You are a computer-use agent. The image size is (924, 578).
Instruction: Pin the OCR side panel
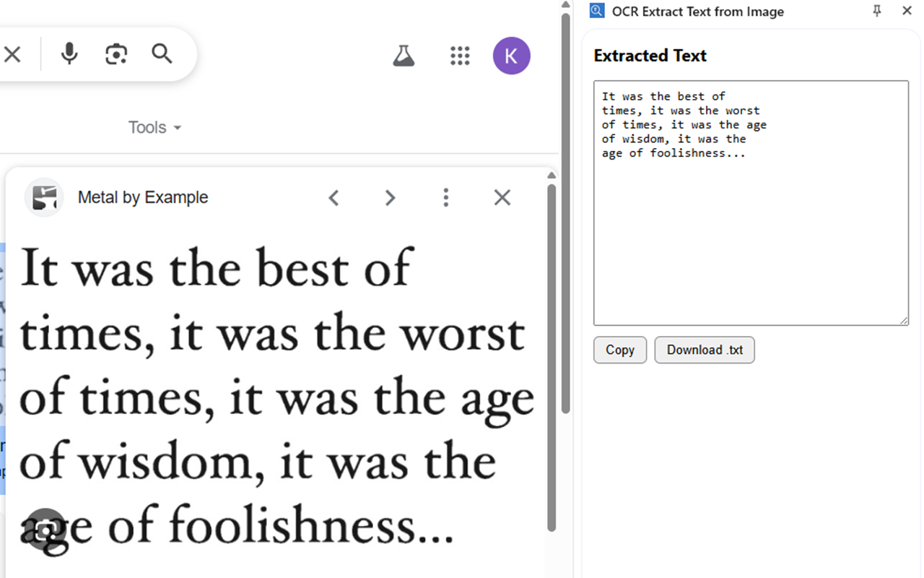pos(877,11)
